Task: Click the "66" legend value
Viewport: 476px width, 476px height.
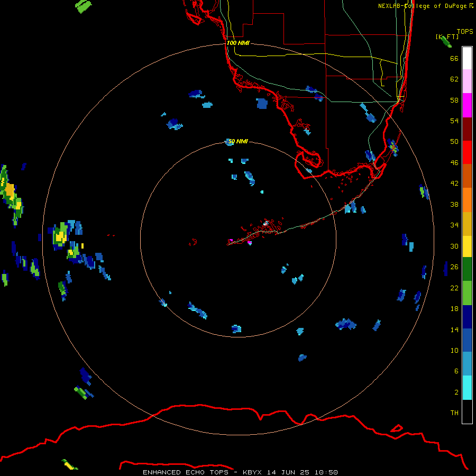Action: coord(454,58)
